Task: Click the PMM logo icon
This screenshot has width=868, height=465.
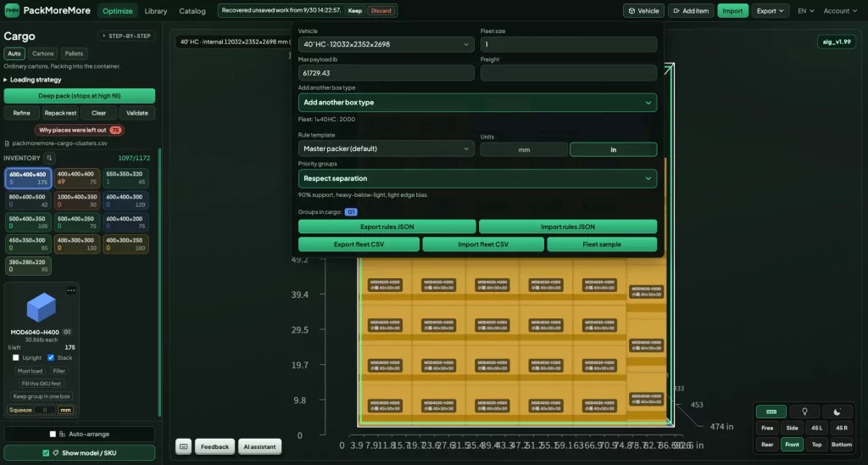Action: click(12, 10)
